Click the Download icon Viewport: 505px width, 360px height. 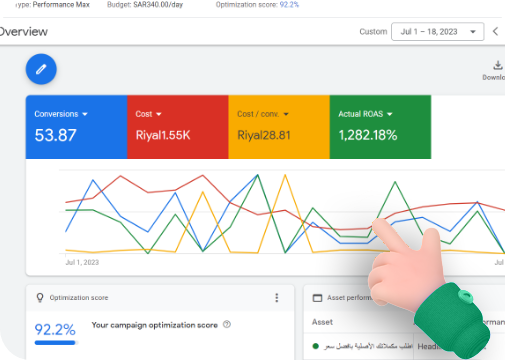click(498, 65)
